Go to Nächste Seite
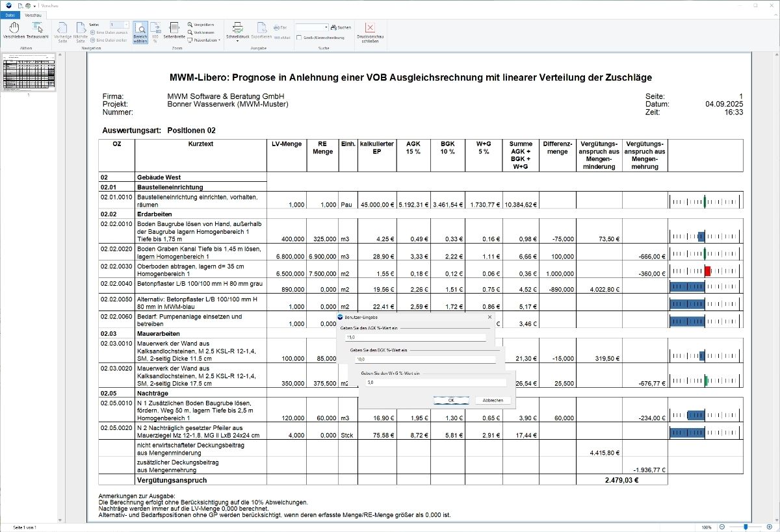The width and height of the screenshot is (780, 532). click(x=81, y=32)
